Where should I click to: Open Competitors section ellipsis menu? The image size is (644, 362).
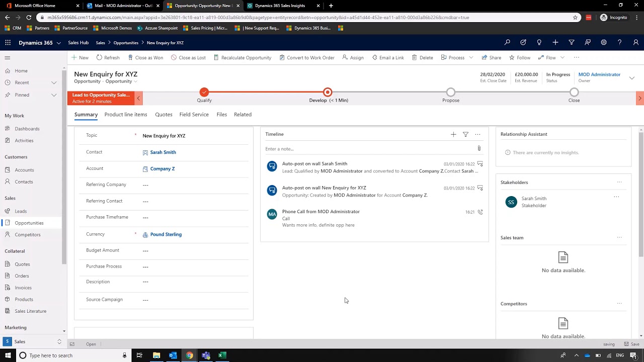[619, 303]
